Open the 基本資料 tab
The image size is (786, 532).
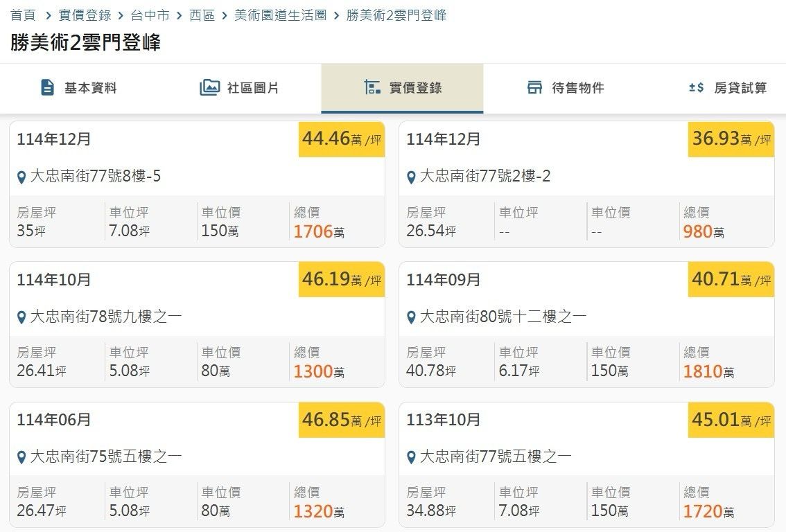(x=79, y=88)
